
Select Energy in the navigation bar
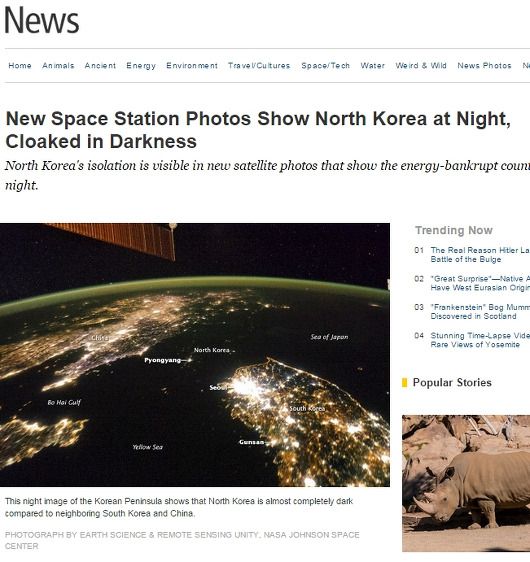click(141, 66)
